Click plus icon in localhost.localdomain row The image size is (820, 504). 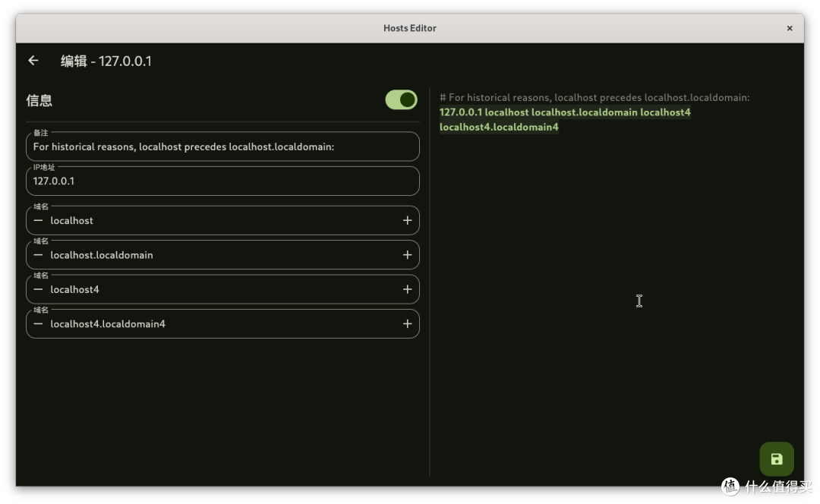pos(408,255)
